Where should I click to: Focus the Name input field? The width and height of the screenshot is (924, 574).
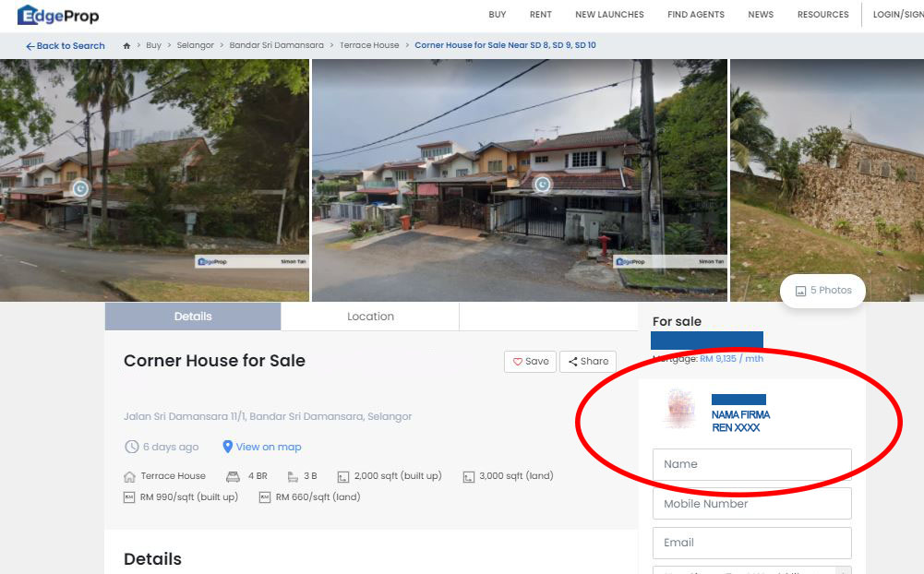pos(752,464)
